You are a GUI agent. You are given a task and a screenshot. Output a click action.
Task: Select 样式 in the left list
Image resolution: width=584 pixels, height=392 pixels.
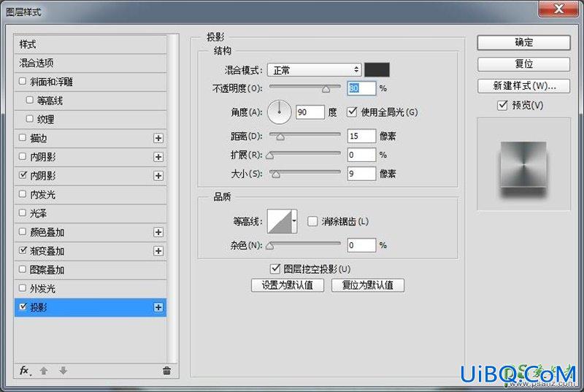tap(90, 45)
